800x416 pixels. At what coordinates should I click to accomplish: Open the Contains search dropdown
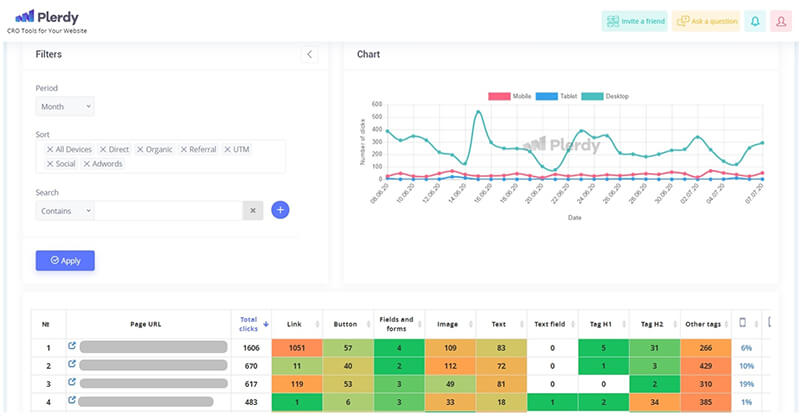click(64, 210)
